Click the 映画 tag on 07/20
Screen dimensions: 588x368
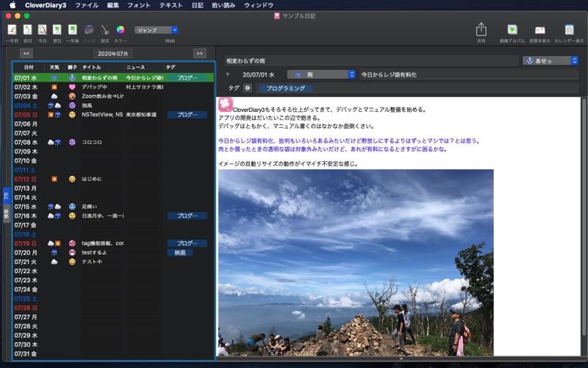pyautogui.click(x=180, y=252)
